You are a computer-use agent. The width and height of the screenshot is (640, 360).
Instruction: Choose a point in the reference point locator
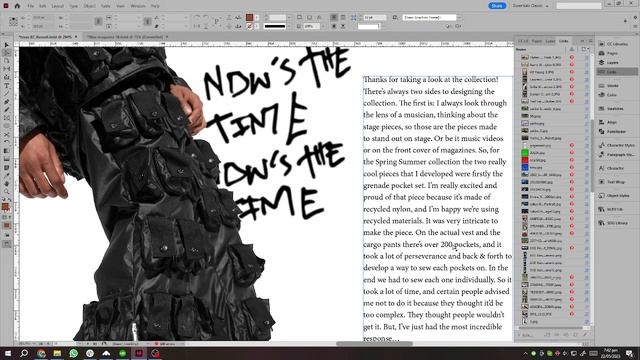click(13, 22)
